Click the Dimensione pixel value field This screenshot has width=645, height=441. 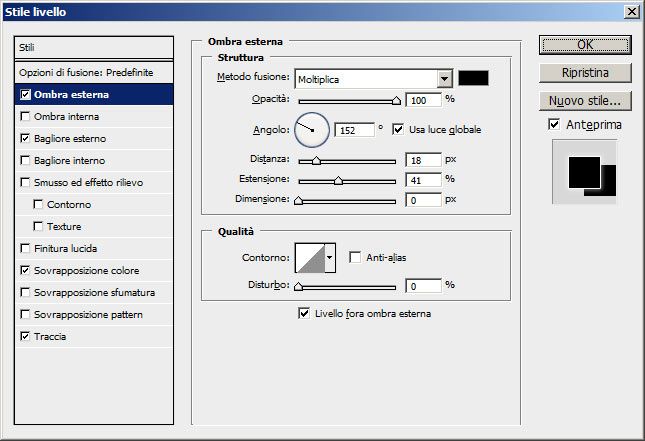[423, 200]
